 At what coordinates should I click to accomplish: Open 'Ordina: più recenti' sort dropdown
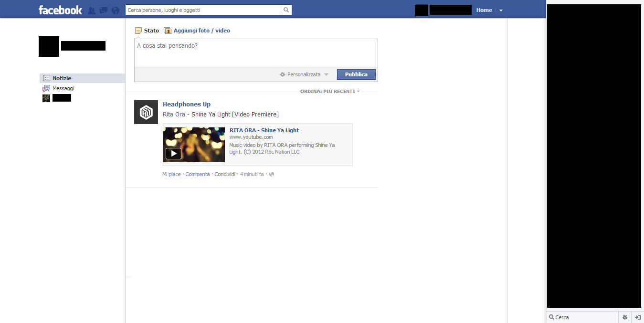point(330,91)
